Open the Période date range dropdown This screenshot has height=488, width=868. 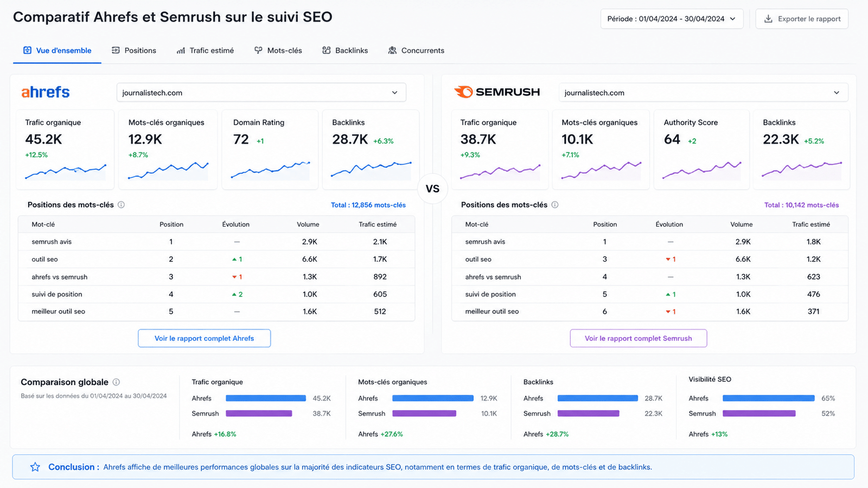(x=672, y=19)
